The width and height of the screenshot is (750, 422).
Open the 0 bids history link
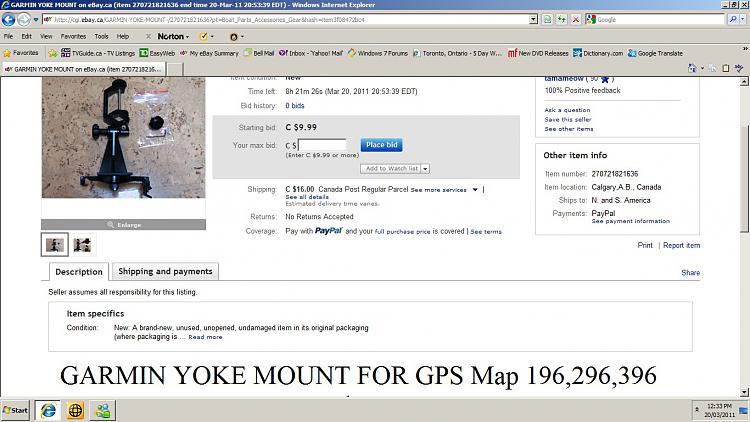pyautogui.click(x=295, y=106)
